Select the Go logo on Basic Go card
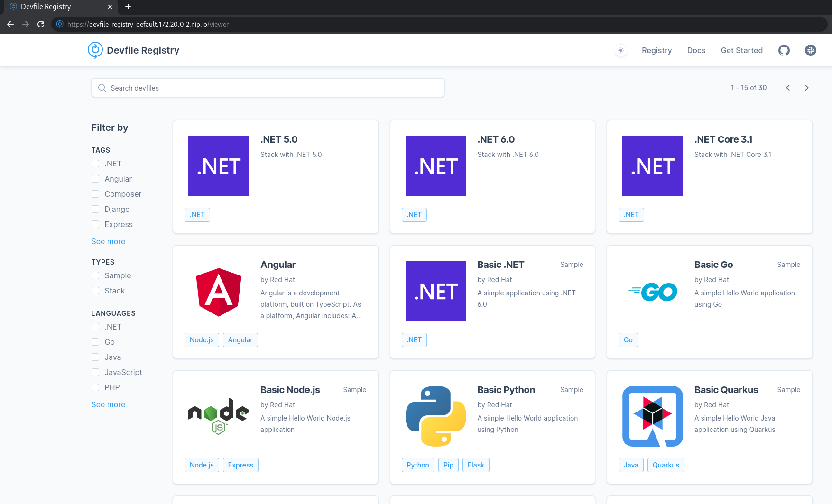This screenshot has height=504, width=832. pyautogui.click(x=652, y=291)
